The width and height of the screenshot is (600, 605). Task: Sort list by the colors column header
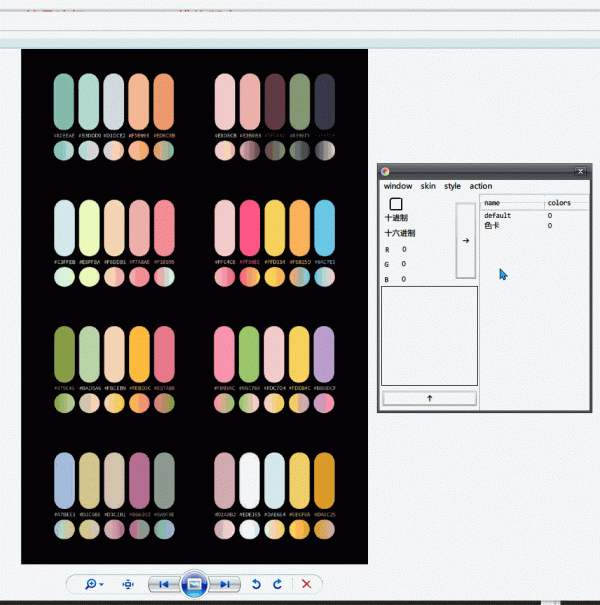560,203
